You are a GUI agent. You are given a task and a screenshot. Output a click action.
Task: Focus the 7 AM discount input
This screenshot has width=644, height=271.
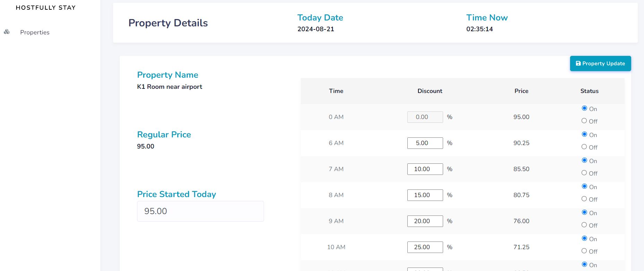click(x=425, y=169)
